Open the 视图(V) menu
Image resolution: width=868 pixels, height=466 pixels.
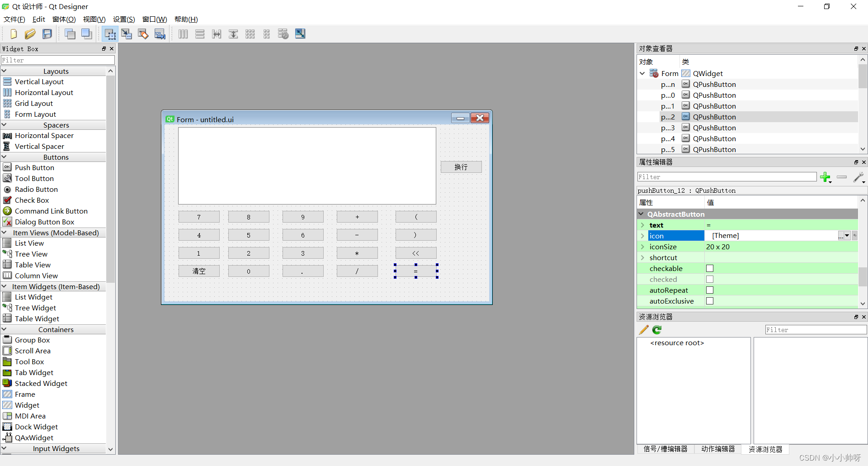pyautogui.click(x=94, y=19)
